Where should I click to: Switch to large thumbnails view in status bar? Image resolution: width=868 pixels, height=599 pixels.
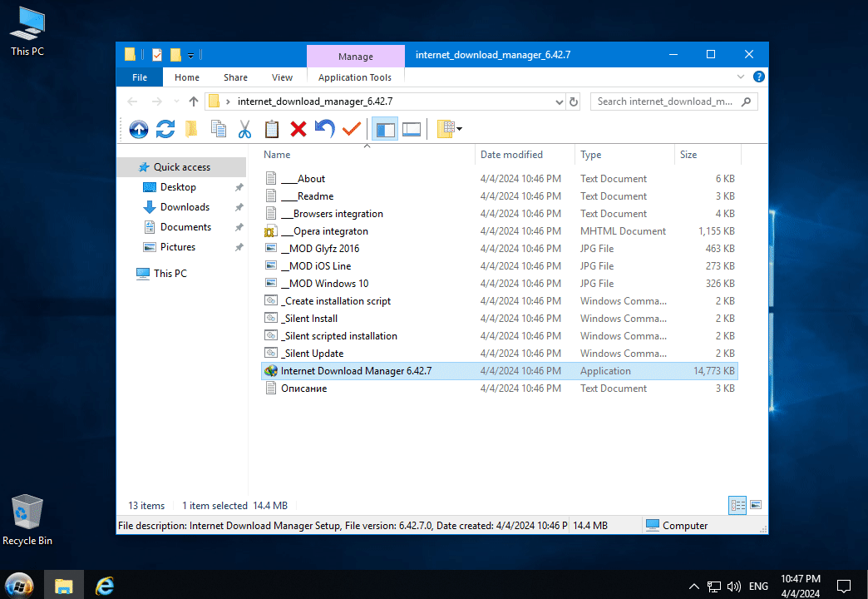pos(755,505)
